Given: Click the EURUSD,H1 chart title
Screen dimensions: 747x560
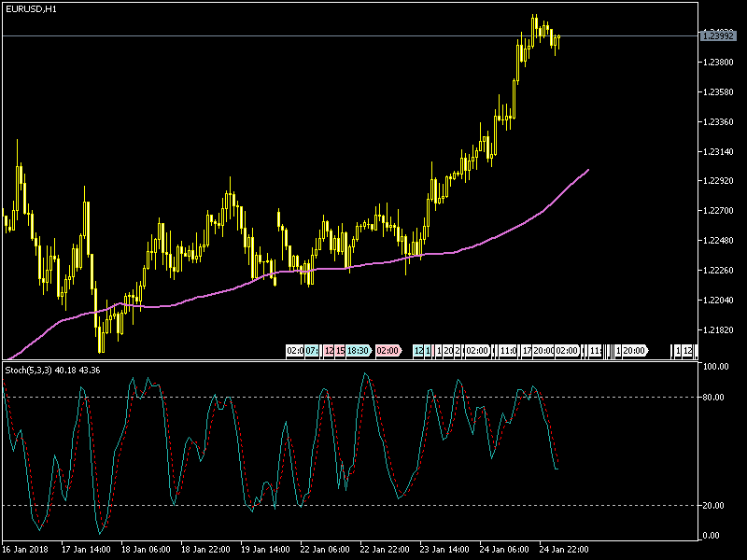Looking at the screenshot, I should click(30, 10).
